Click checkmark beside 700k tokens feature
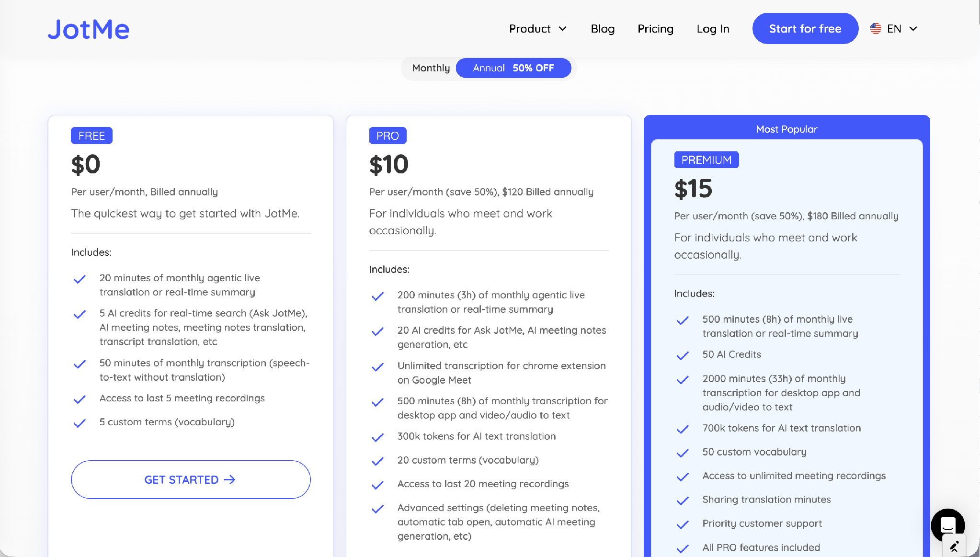This screenshot has width=980, height=557. pos(683,430)
